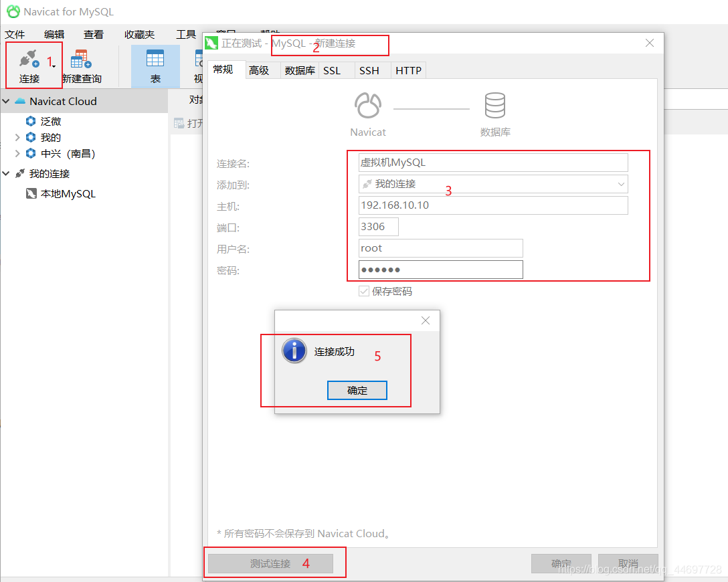Collapse the Navicat Cloud tree node
The width and height of the screenshot is (728, 582).
click(x=6, y=101)
